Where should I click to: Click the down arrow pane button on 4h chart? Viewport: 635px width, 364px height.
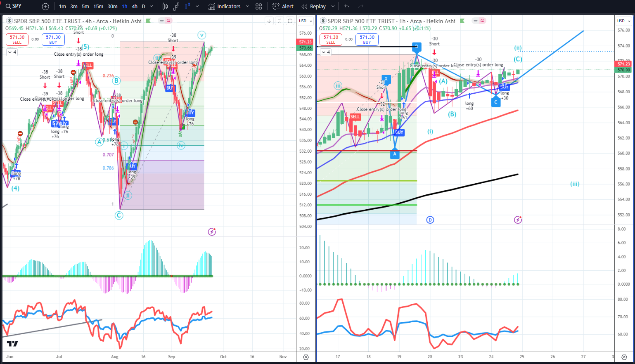pos(269,21)
